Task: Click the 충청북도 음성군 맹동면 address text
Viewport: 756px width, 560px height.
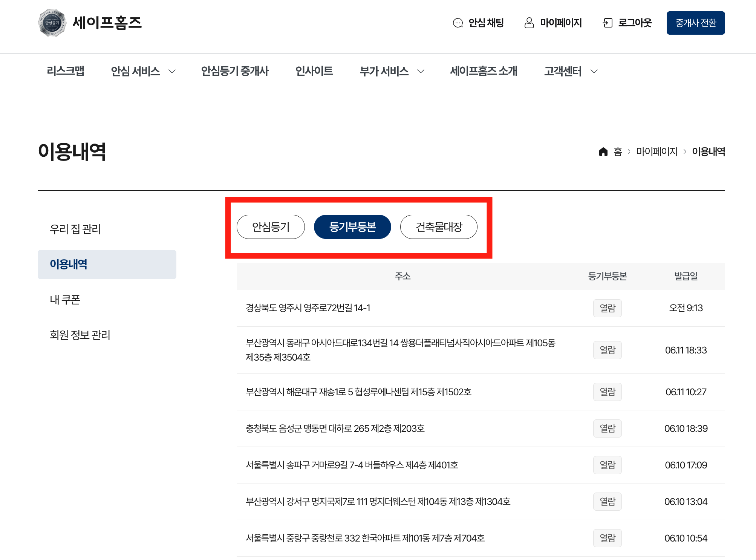Action: (335, 428)
